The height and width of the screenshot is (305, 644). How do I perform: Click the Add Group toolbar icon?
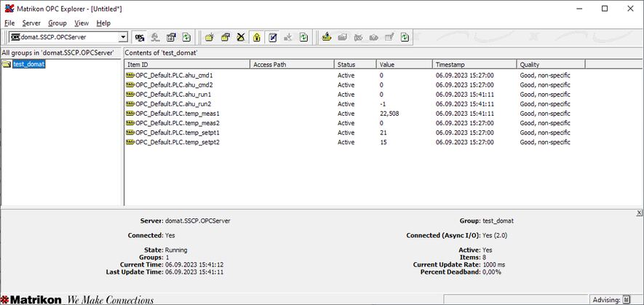pyautogui.click(x=210, y=37)
